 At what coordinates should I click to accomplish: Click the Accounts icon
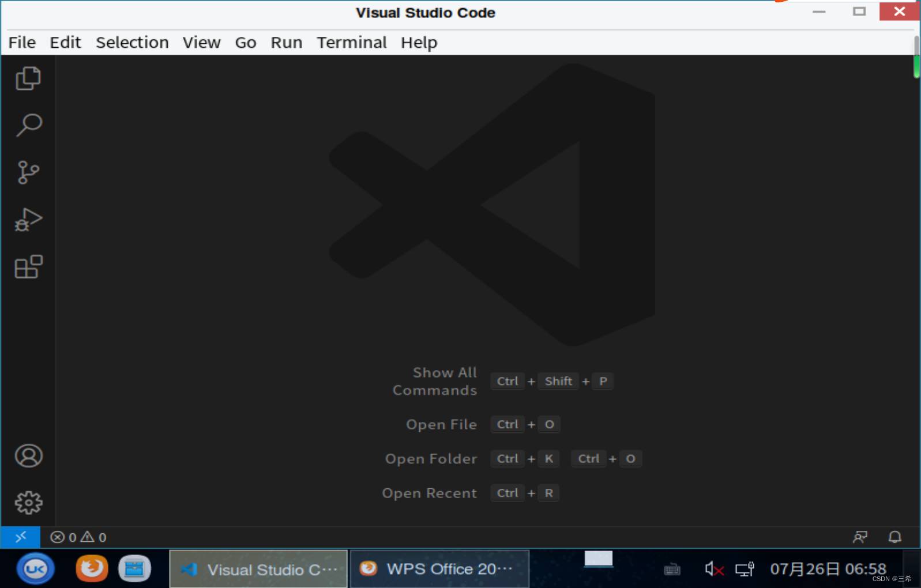pos(28,456)
